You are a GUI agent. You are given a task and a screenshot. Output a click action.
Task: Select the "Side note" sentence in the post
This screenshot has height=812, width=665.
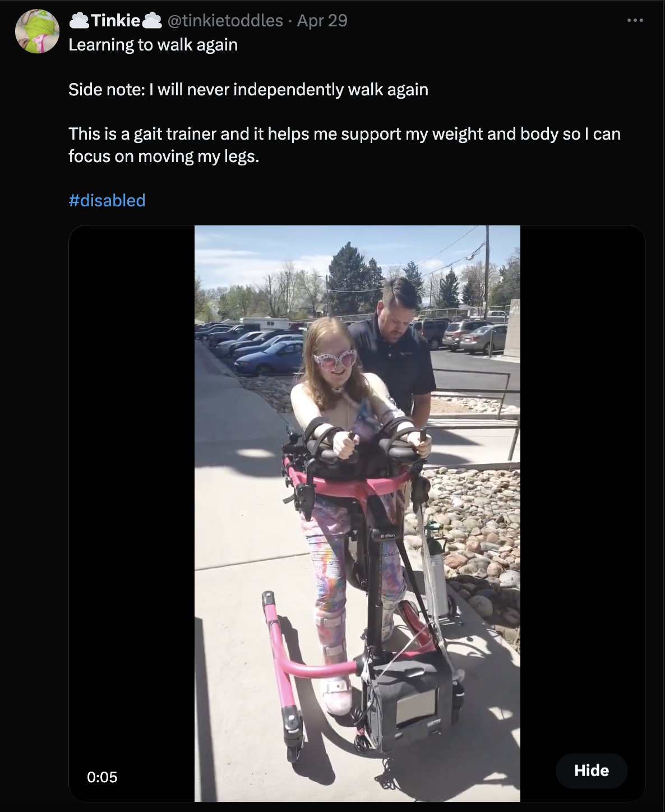(x=248, y=90)
